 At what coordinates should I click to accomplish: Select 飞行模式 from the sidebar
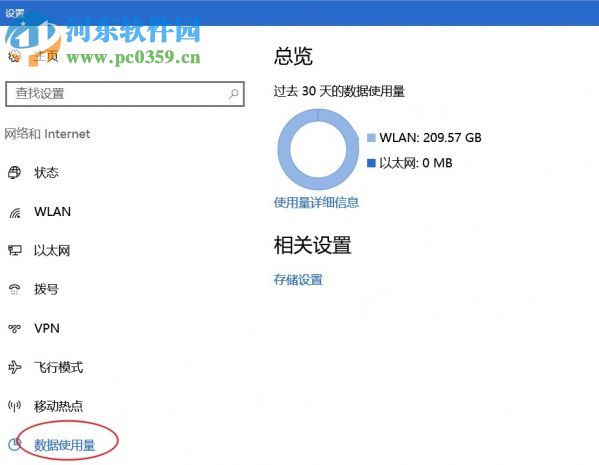pos(58,367)
